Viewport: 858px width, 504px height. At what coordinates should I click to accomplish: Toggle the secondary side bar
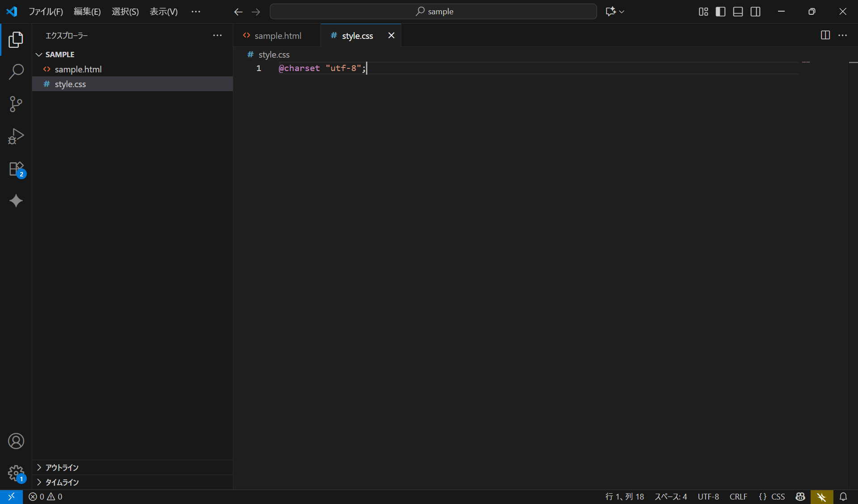755,12
